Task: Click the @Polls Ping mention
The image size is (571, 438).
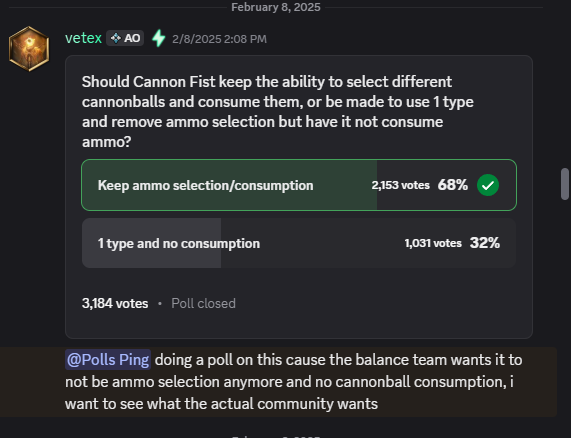Action: (x=108, y=360)
